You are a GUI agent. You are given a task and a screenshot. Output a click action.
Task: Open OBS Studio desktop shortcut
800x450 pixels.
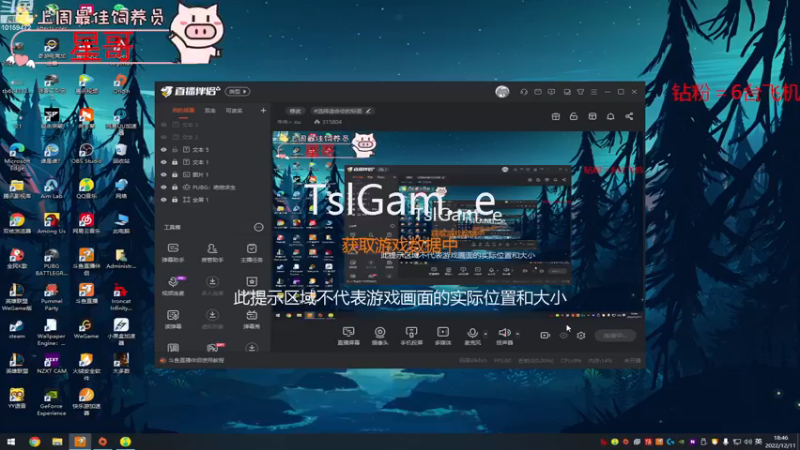coord(86,153)
